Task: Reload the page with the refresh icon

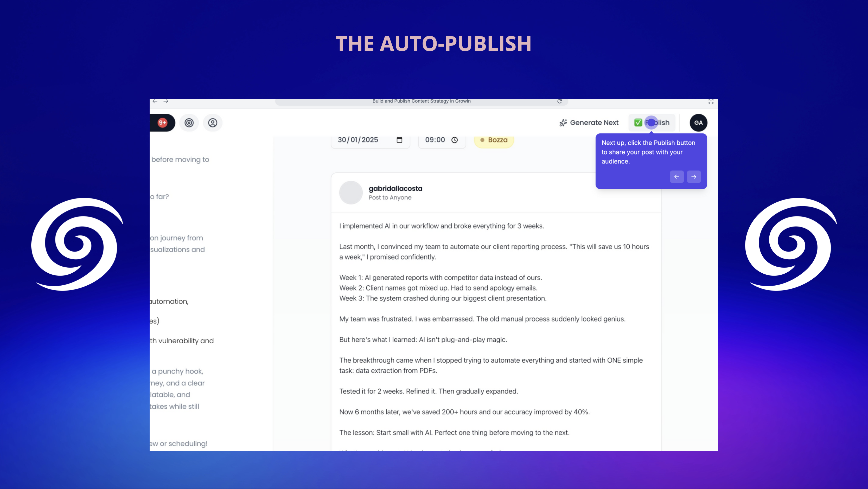Action: (559, 101)
